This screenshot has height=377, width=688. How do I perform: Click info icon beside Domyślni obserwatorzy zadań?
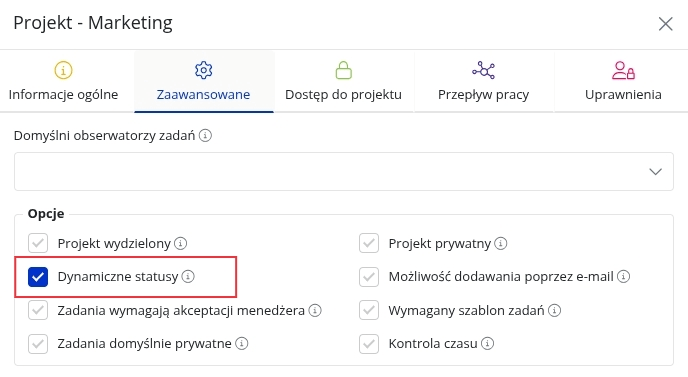(205, 135)
